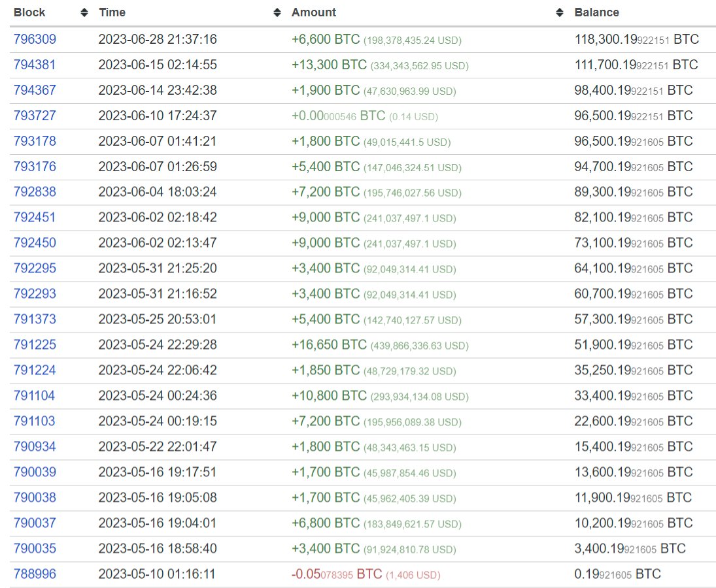Click balance 0.19921605 BTC
Screen dimensions: 716x588
618,574
